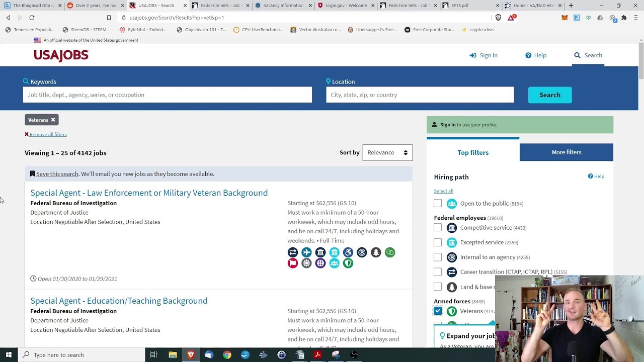Click the Brave shield icon in address bar
The height and width of the screenshot is (362, 644).
point(498,18)
